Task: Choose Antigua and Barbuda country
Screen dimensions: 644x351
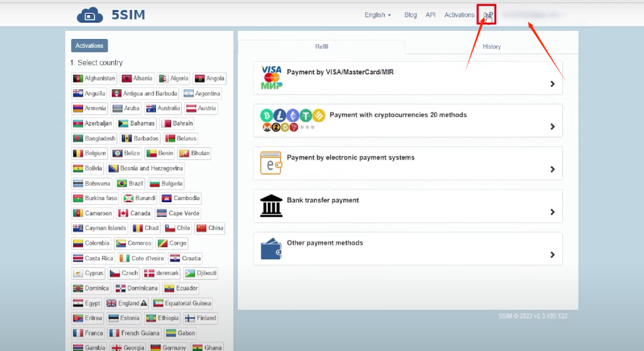Action: click(144, 93)
